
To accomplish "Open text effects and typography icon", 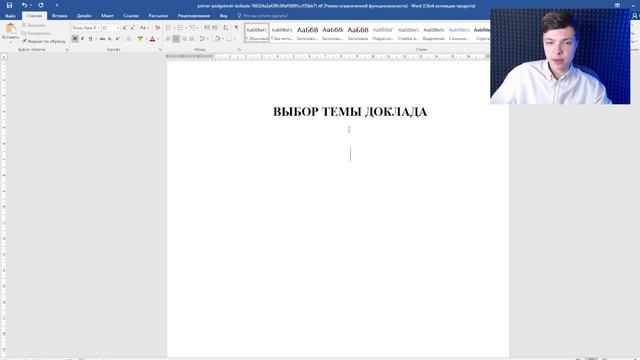I will point(129,39).
